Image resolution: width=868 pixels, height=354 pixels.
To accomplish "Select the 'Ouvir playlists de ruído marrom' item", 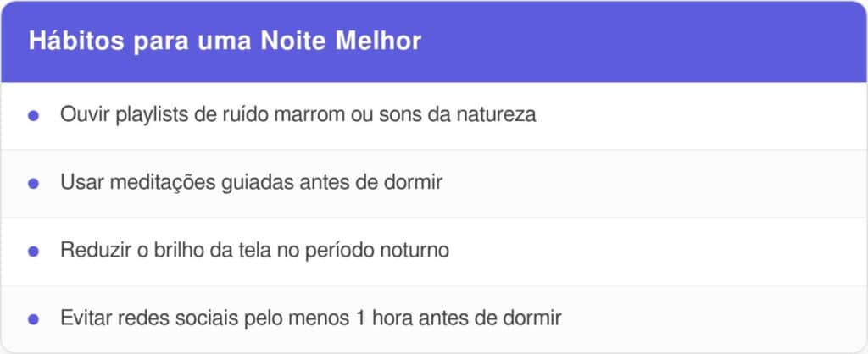I will (x=298, y=115).
